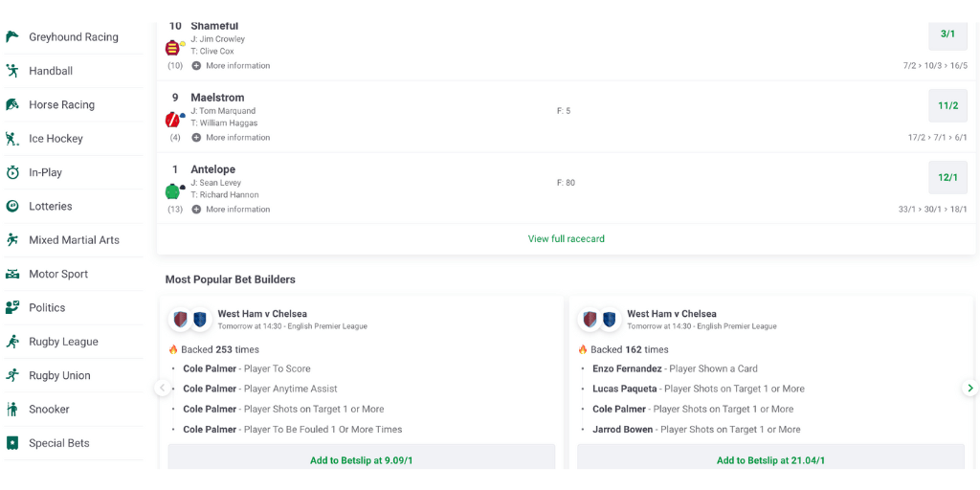The width and height of the screenshot is (980, 490).
Task: Select the Handball sidebar icon
Action: pos(11,71)
